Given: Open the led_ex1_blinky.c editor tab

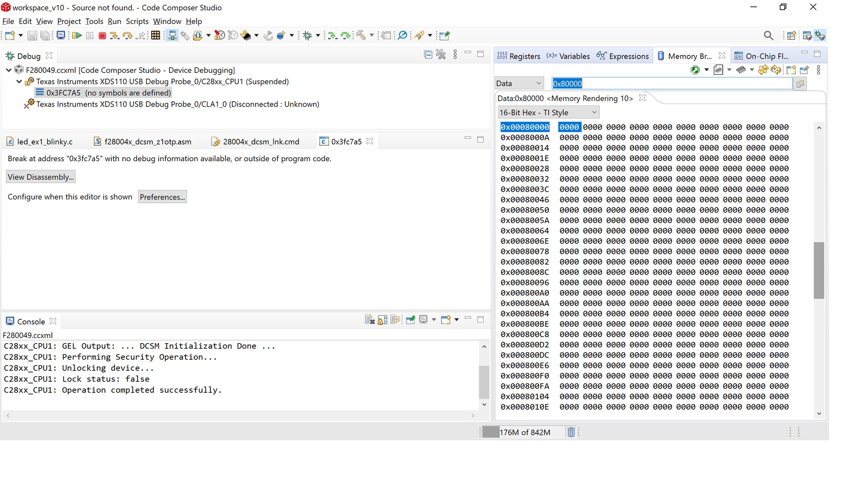Looking at the screenshot, I should [40, 142].
